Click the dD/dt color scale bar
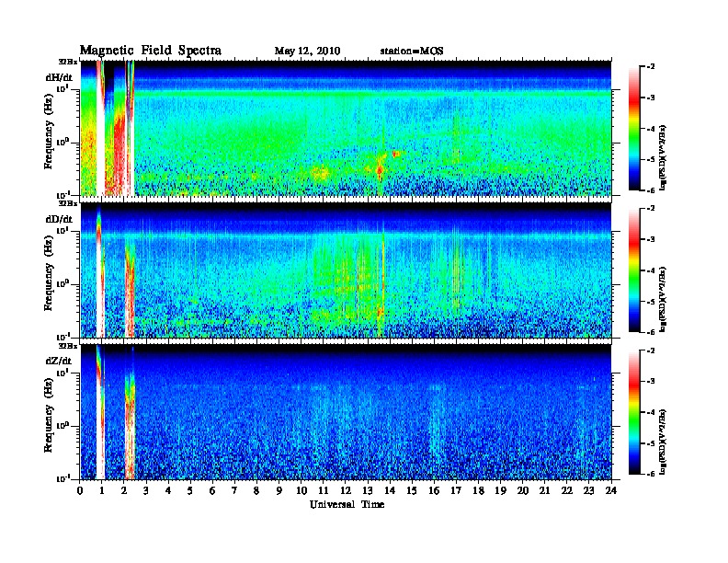This screenshot has width=728, height=563. coord(634,270)
